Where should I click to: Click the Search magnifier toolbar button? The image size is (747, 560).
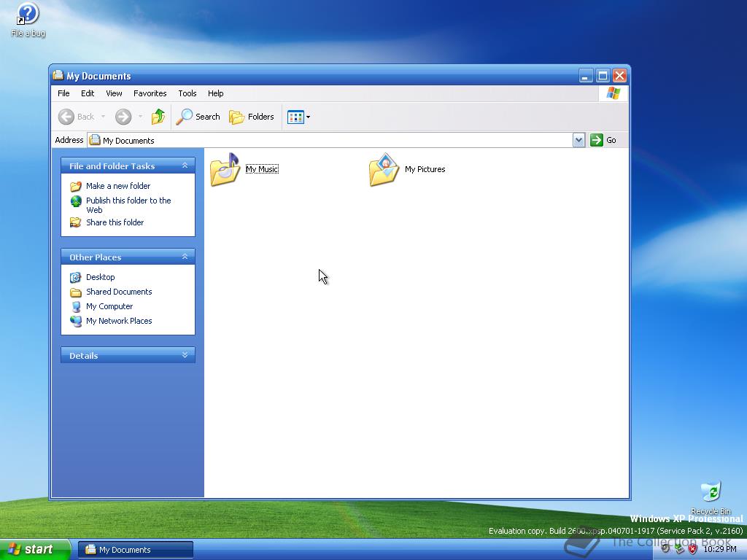(198, 117)
